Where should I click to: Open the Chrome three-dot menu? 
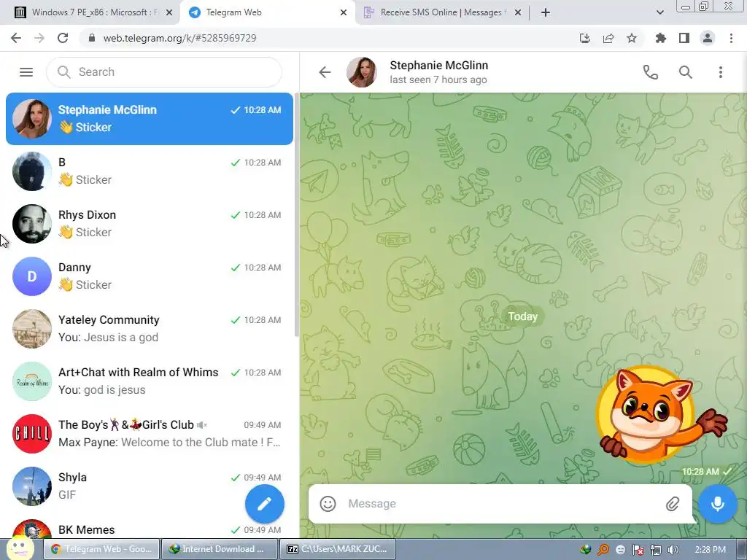tap(731, 38)
